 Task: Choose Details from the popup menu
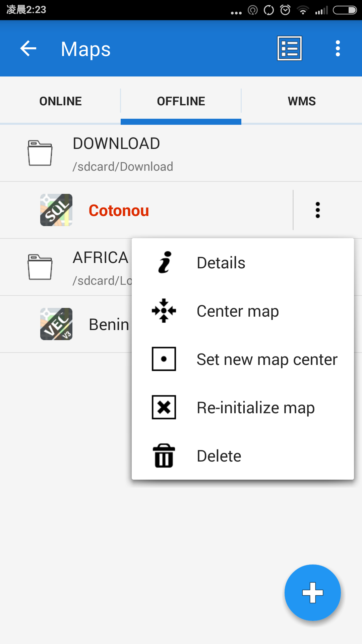[221, 263]
